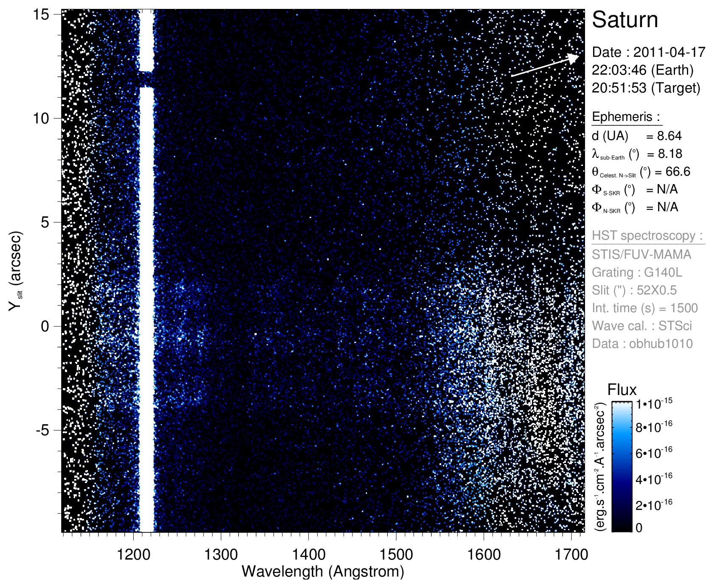714x588 pixels.
Task: Click the underlined 'Ephemeris :' heading
Action: (x=626, y=117)
